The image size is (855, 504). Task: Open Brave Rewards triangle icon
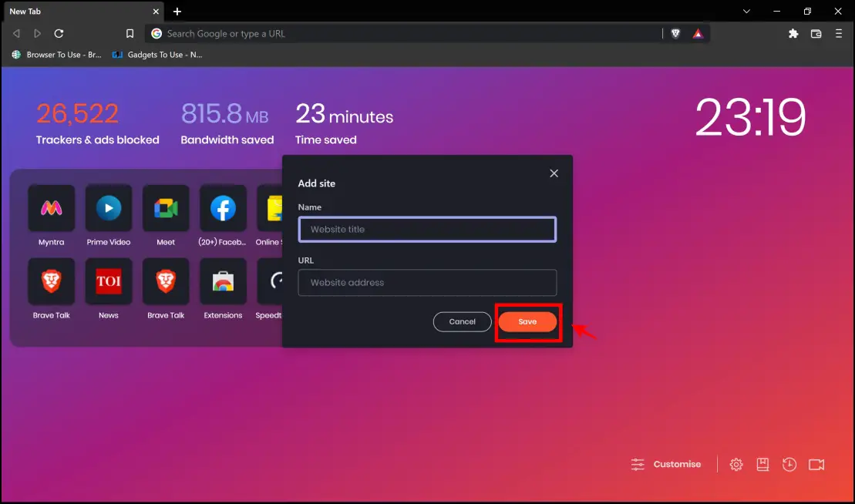698,33
